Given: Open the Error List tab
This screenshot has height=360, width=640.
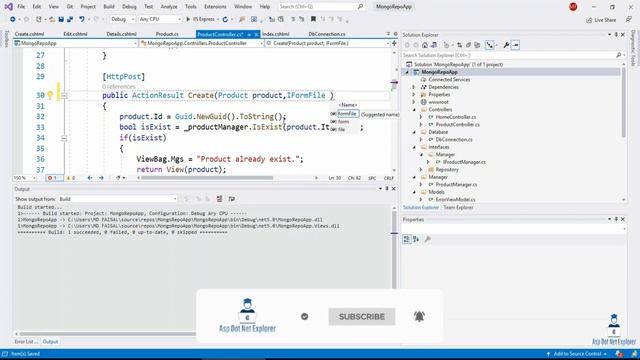Looking at the screenshot, I should 25,342.
